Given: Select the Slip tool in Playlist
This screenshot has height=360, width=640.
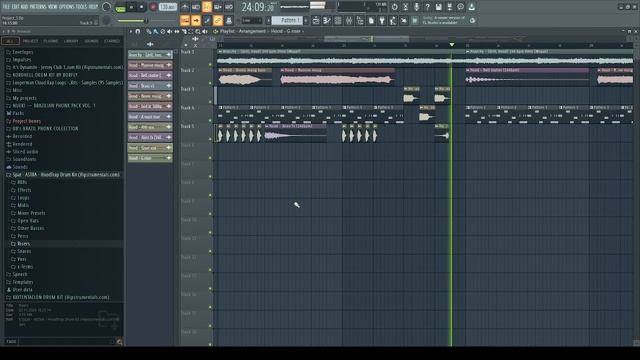Looking at the screenshot, I should [177, 31].
